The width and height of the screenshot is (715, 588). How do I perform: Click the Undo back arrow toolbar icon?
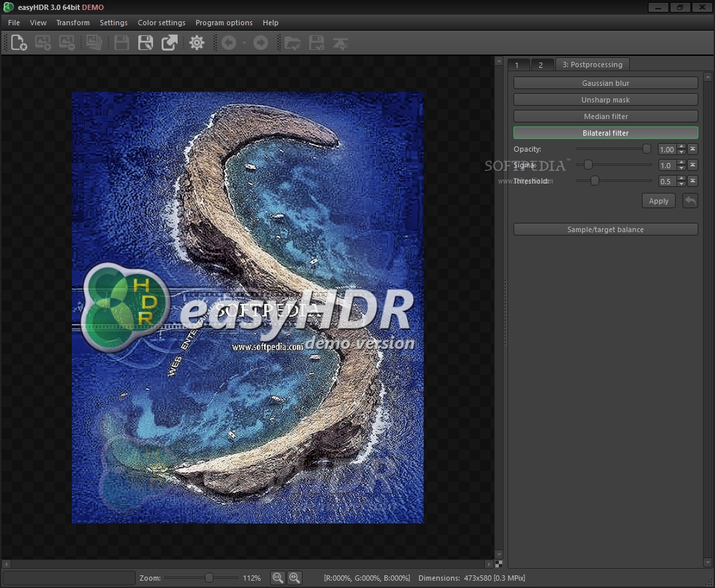[229, 43]
